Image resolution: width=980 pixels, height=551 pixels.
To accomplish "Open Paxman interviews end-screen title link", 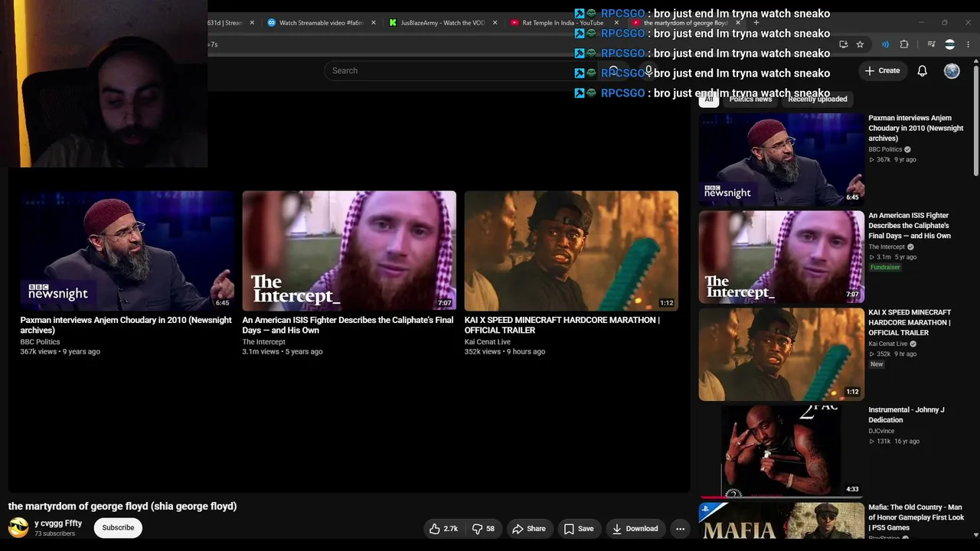I will tap(126, 325).
